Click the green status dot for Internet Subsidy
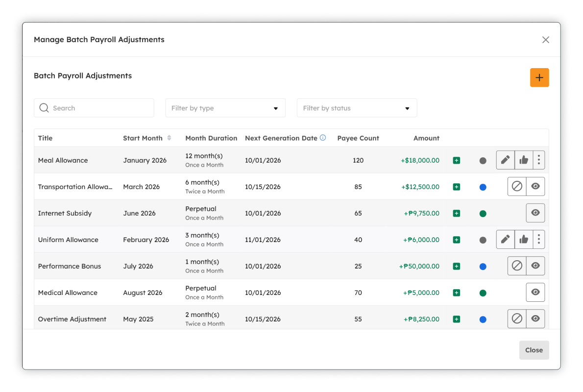Screen dimensions: 583x392 click(x=483, y=214)
